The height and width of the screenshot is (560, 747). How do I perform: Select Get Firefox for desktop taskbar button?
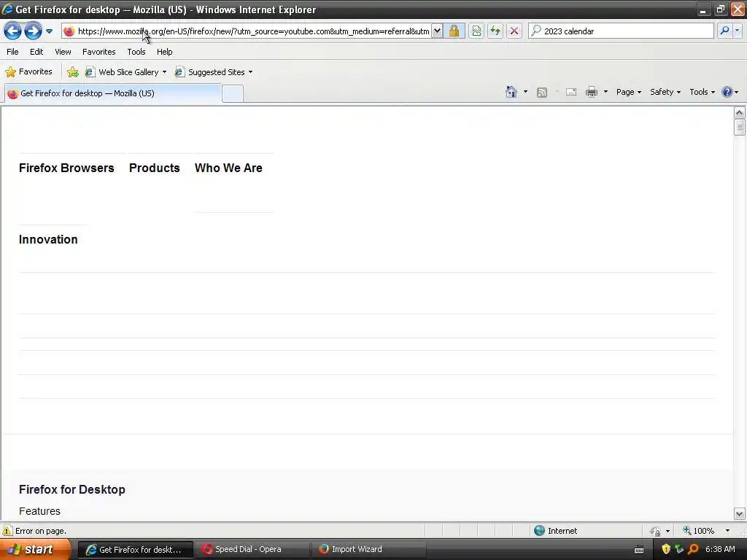click(x=135, y=550)
